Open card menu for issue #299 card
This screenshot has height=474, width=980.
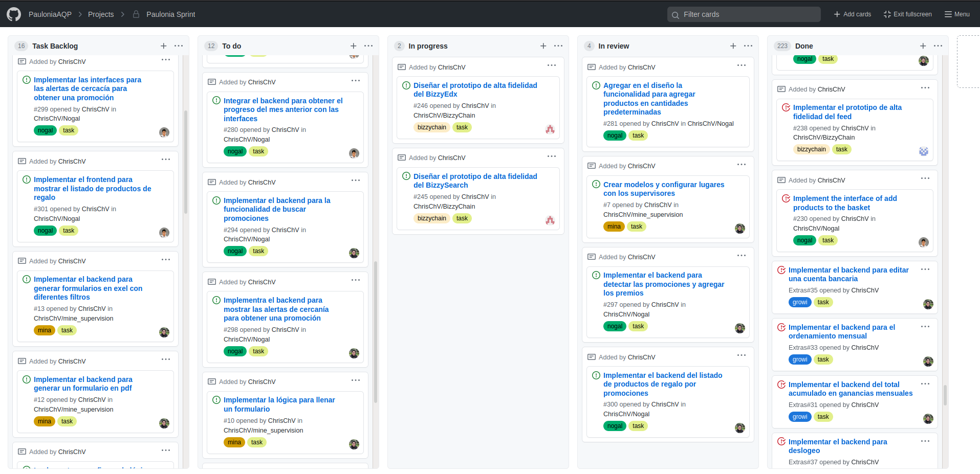[166, 60]
